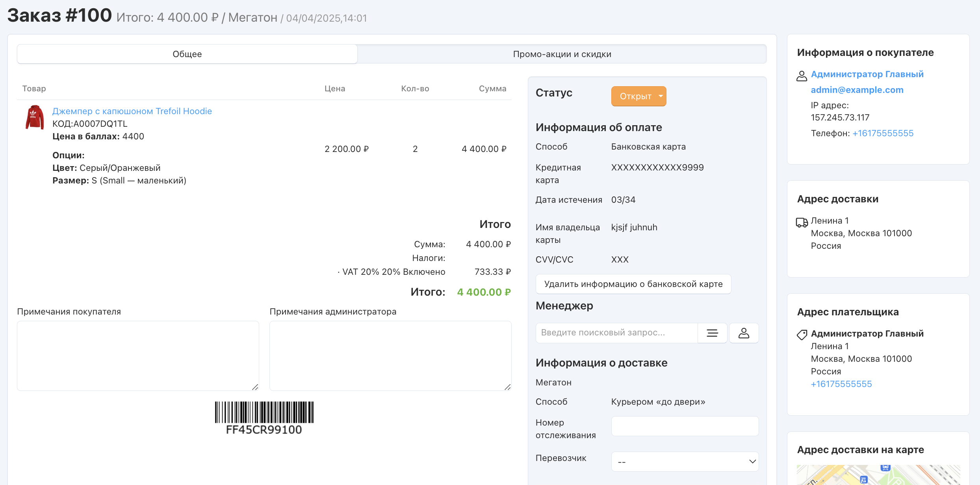Click the manager user profile icon
The height and width of the screenshot is (485, 980).
(744, 333)
